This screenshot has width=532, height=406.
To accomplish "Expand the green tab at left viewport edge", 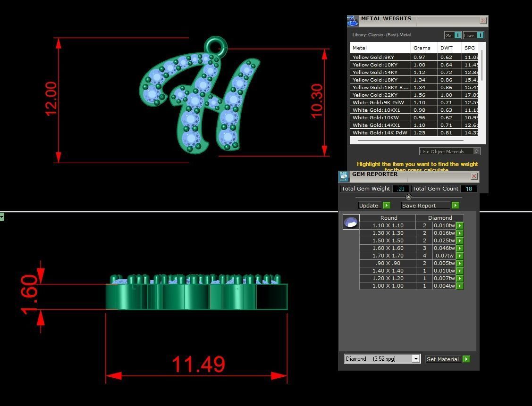I will coord(2,216).
